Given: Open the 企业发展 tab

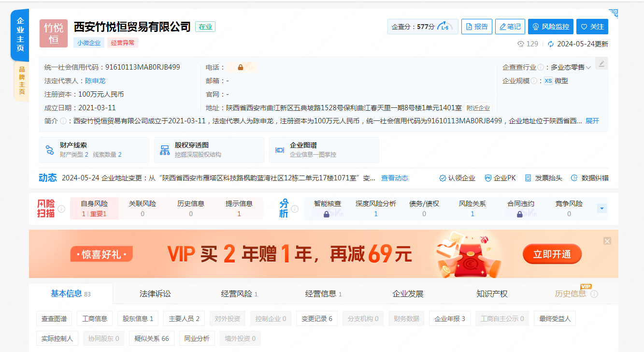Looking at the screenshot, I should pos(408,294).
